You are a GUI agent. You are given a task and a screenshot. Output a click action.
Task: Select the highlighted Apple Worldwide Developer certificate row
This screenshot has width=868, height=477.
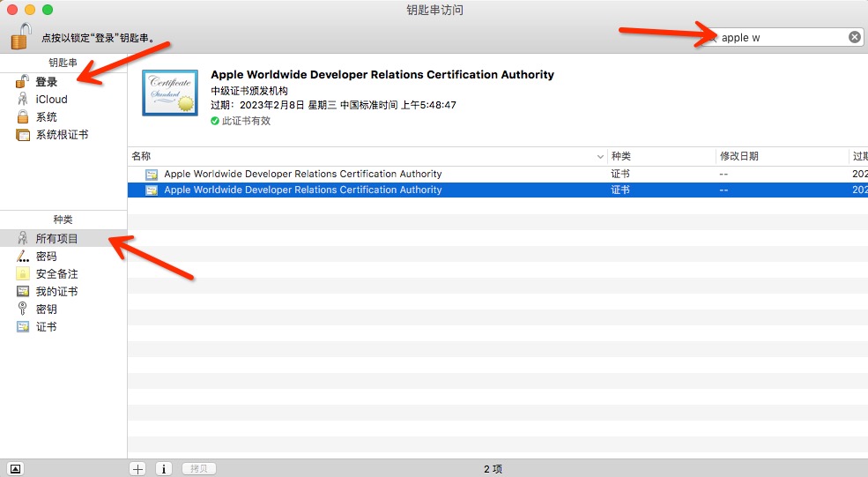[498, 190]
